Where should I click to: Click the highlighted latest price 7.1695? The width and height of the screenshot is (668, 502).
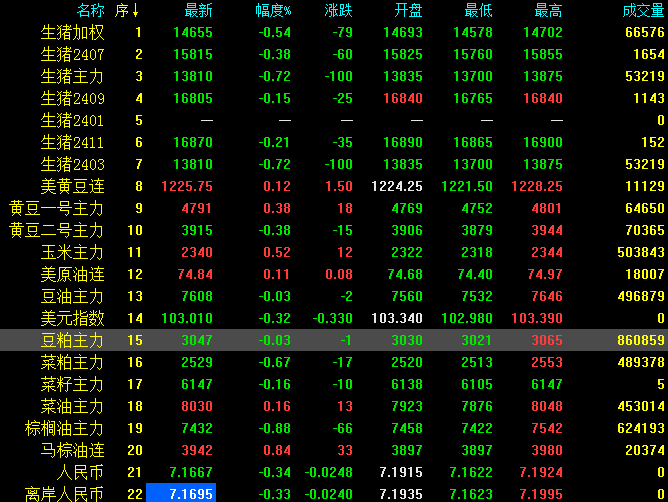(x=181, y=493)
